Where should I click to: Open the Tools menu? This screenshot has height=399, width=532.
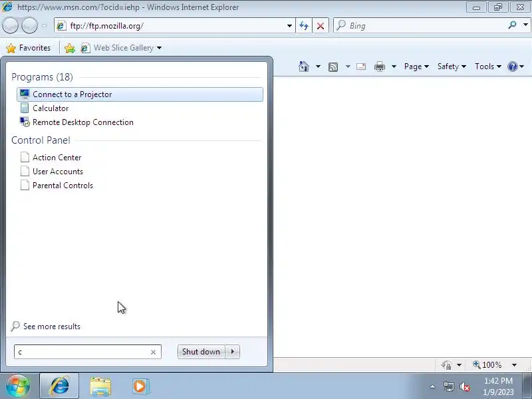[488, 66]
